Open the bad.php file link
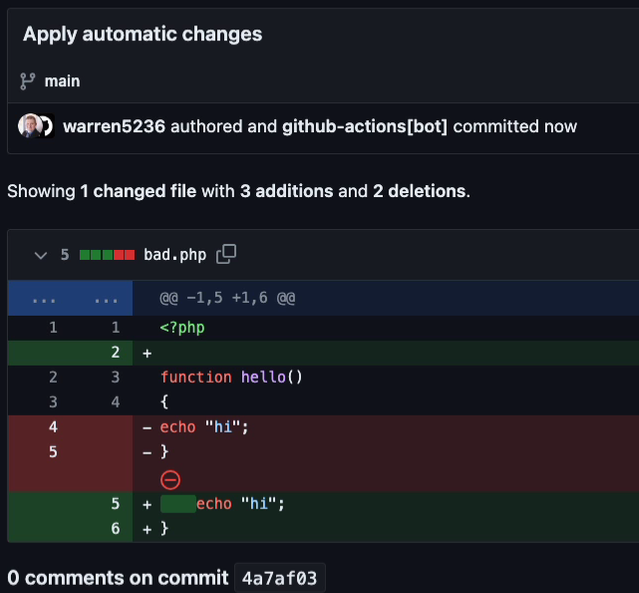Screen dimensions: 639x593 (x=175, y=255)
